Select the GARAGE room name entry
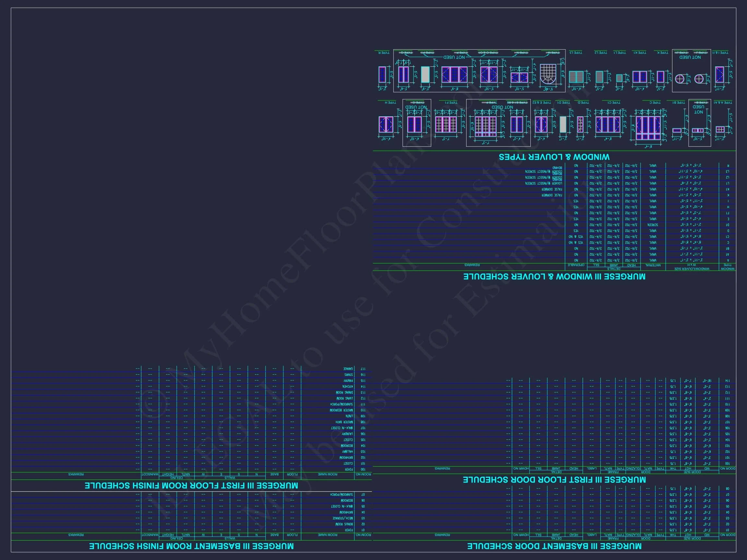Image resolution: width=747 pixels, height=560 pixels. [x=348, y=369]
